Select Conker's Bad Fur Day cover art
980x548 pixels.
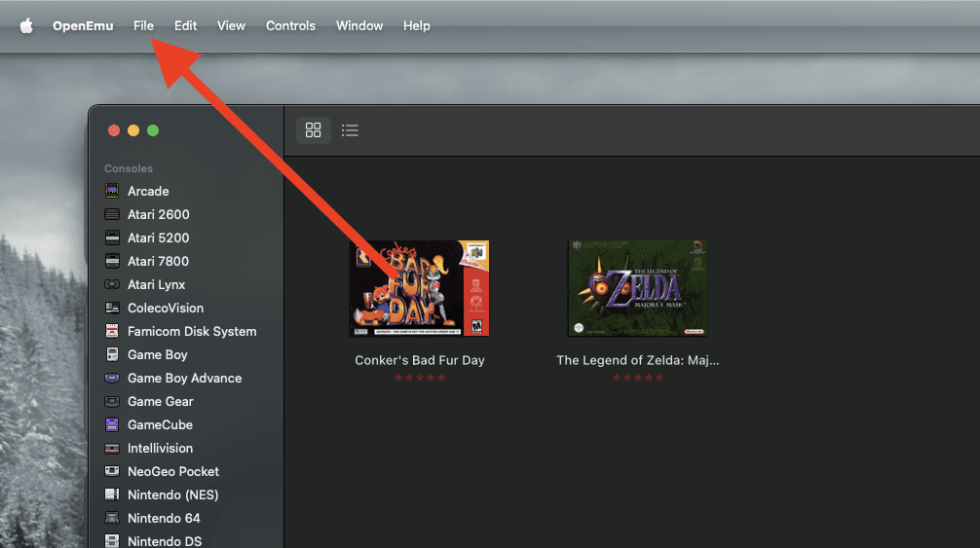pyautogui.click(x=419, y=288)
